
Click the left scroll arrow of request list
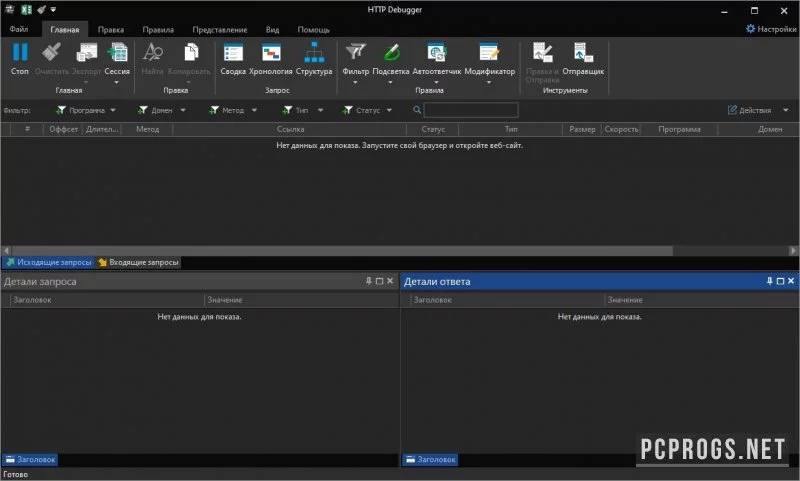(x=6, y=250)
